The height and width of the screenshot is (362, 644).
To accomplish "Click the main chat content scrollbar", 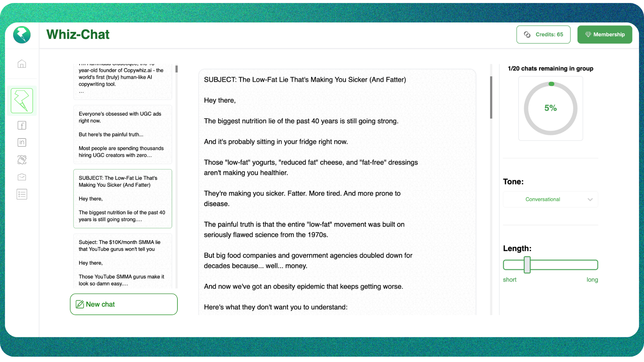I will [491, 97].
